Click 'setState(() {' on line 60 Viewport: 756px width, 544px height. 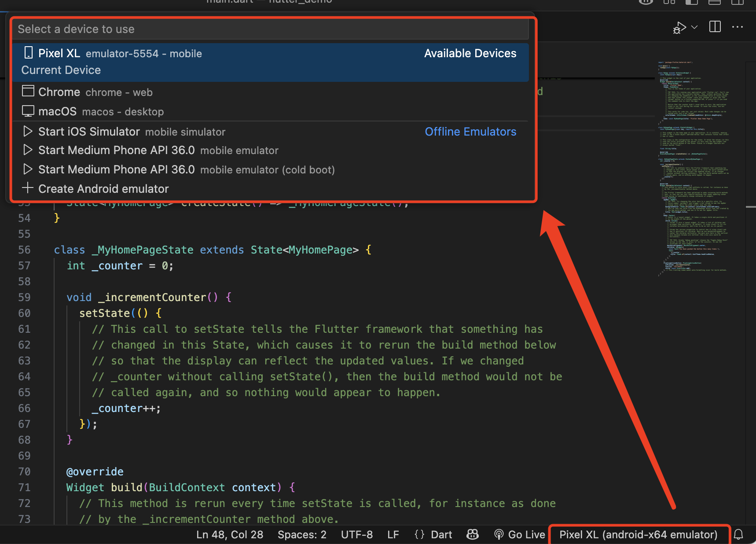tap(121, 313)
